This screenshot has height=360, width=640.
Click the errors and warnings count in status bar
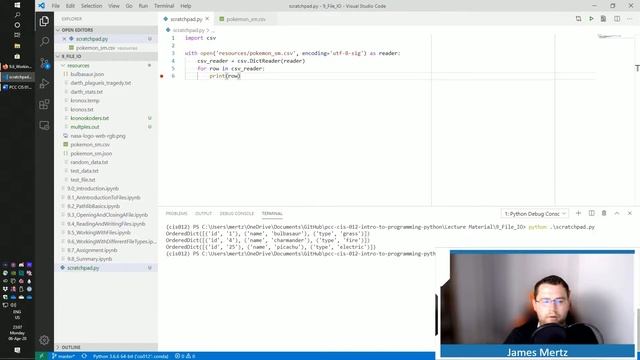(x=185, y=356)
